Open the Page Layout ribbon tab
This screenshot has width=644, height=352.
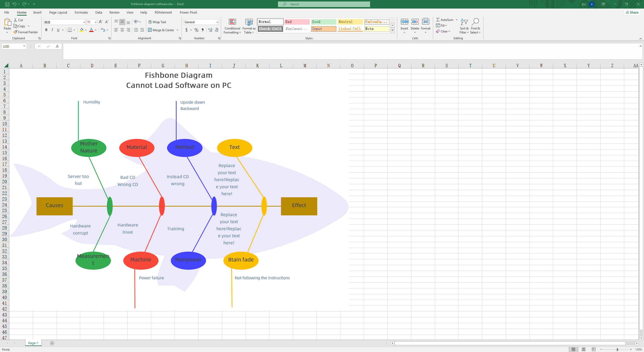58,12
